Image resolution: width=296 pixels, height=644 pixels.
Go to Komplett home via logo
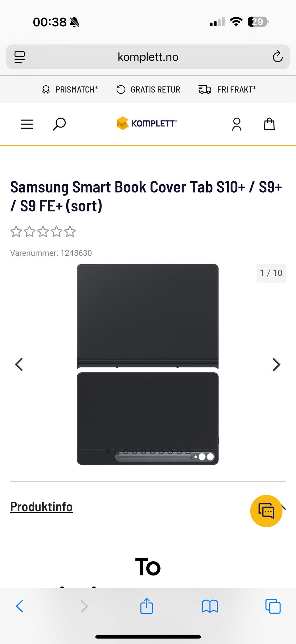point(147,123)
